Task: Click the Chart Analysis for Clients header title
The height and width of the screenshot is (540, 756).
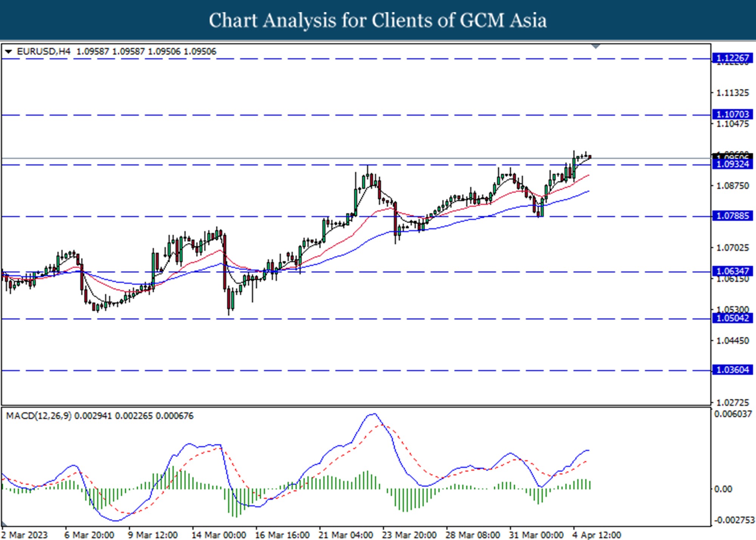Action: click(x=378, y=20)
